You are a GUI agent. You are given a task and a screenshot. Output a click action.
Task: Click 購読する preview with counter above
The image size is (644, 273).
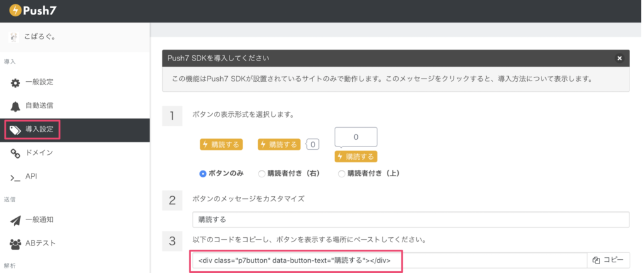coord(356,157)
